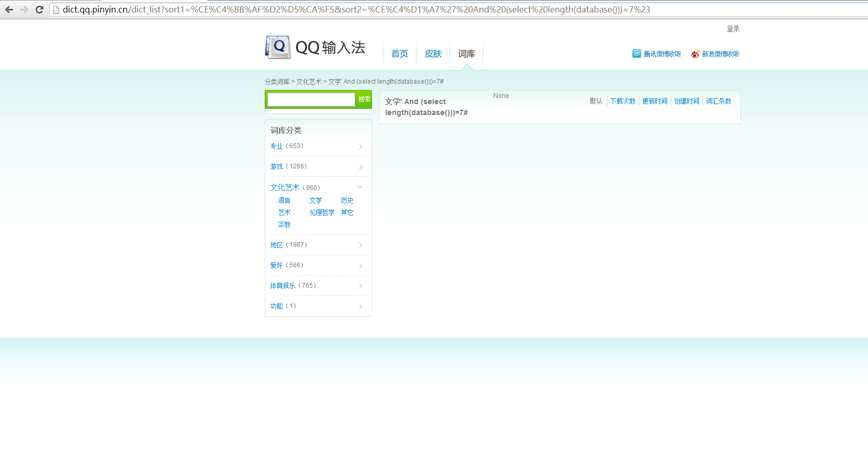This screenshot has height=465, width=868.
Task: Sort by 创建时间
Action: coord(686,101)
